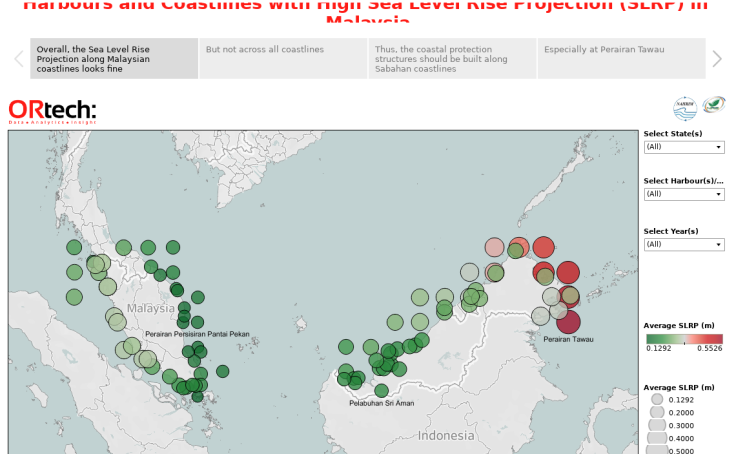Select the 0.2000 size legend circle
736x454 pixels.
(x=657, y=412)
